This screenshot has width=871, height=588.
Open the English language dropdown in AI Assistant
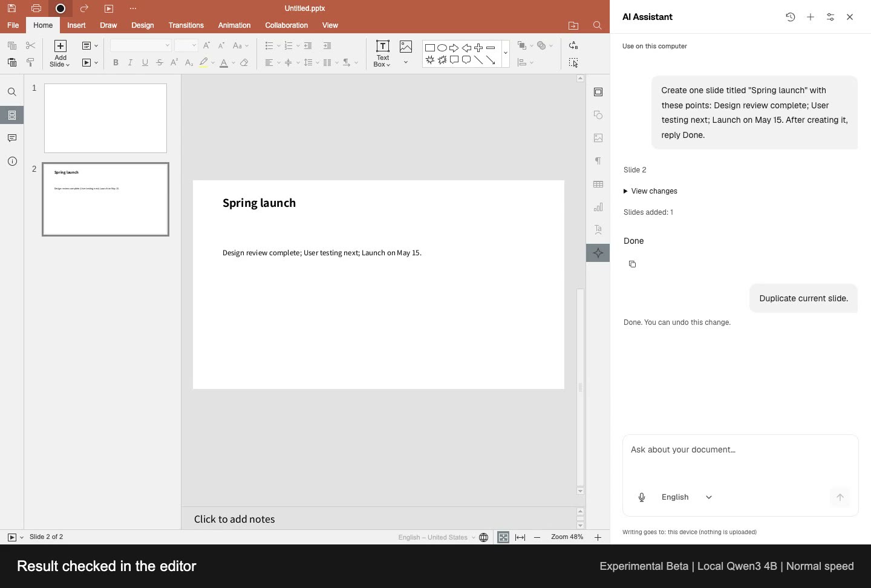coord(687,497)
